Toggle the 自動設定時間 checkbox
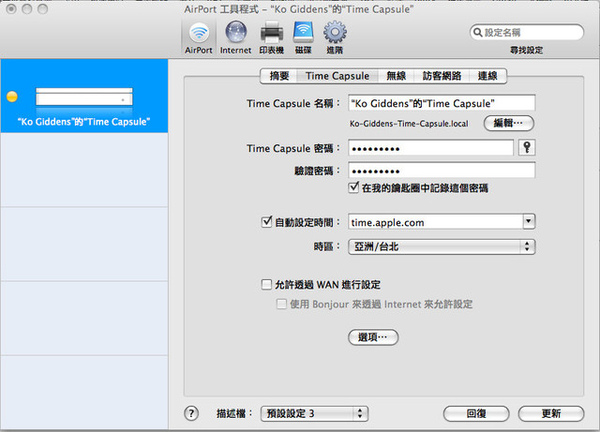Viewport: 600px width, 432px height. pyautogui.click(x=266, y=222)
